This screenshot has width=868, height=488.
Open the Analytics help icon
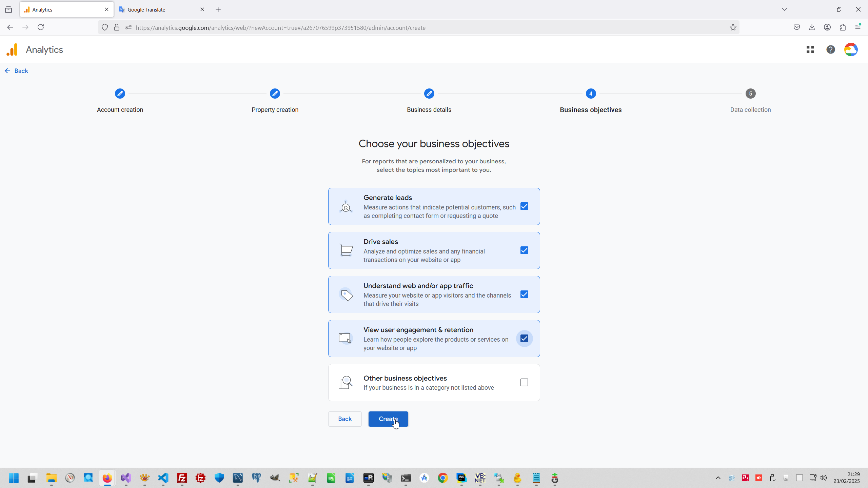(x=831, y=50)
